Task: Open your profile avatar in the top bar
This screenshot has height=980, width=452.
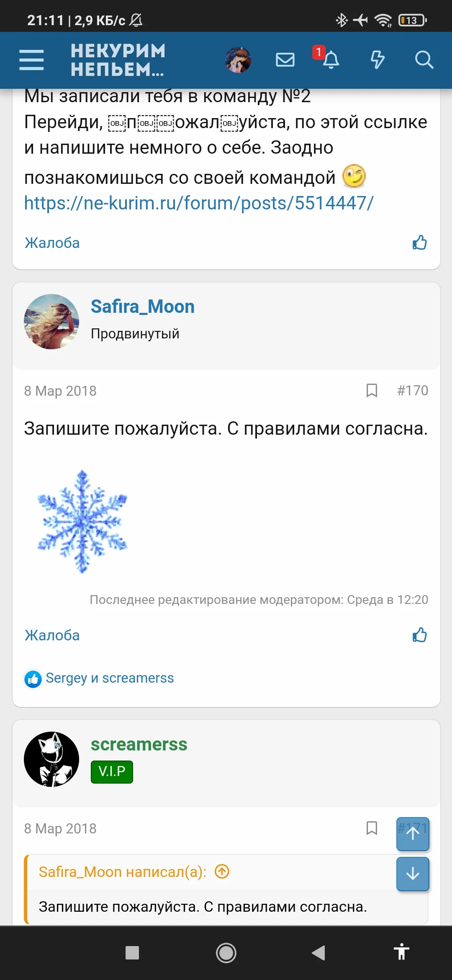Action: click(237, 60)
